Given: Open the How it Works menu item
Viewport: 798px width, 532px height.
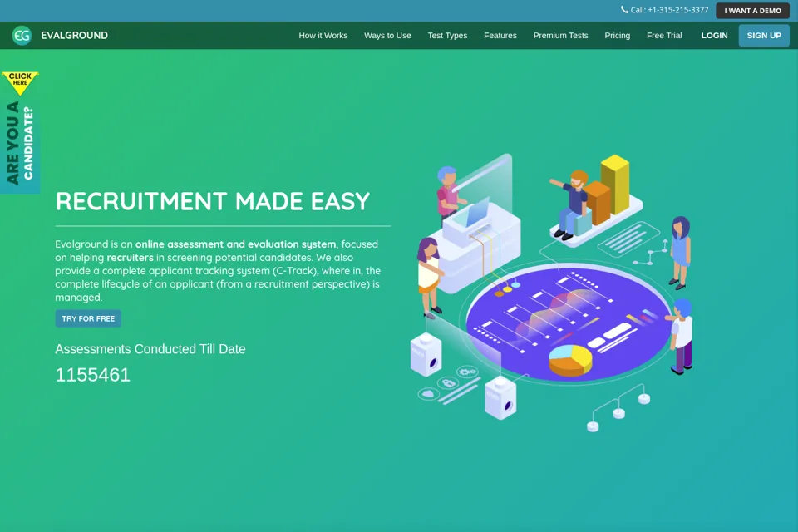Looking at the screenshot, I should click(x=323, y=36).
